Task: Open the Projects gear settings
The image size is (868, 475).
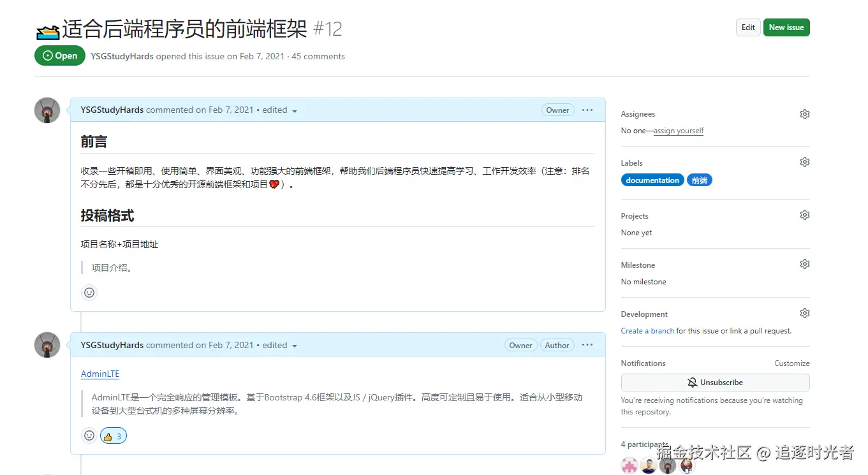Action: tap(804, 216)
